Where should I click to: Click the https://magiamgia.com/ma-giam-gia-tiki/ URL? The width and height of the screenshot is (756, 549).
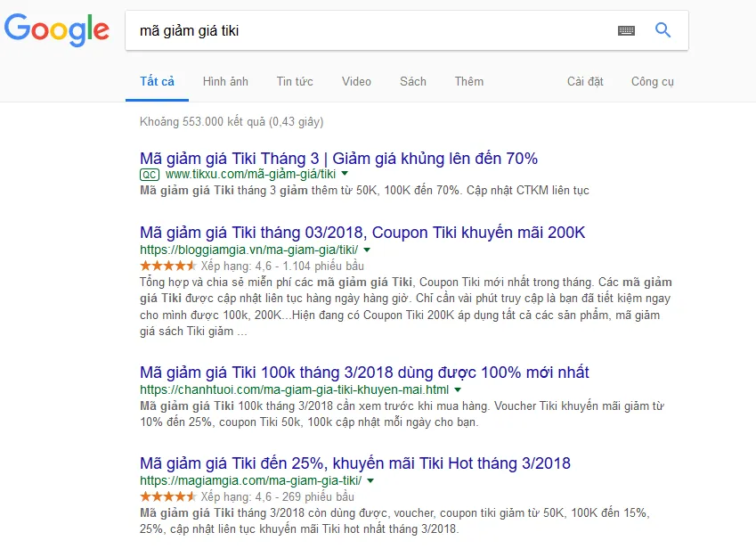[x=251, y=481]
